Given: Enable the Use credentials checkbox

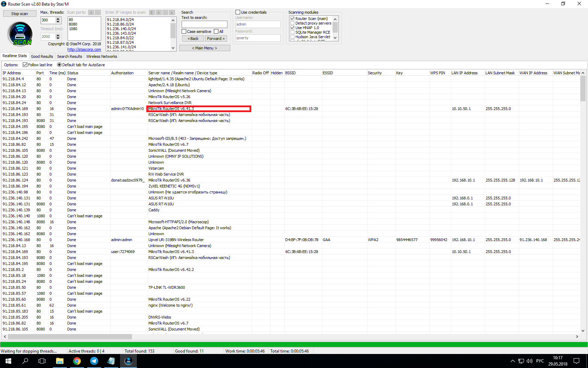Looking at the screenshot, I should (238, 12).
